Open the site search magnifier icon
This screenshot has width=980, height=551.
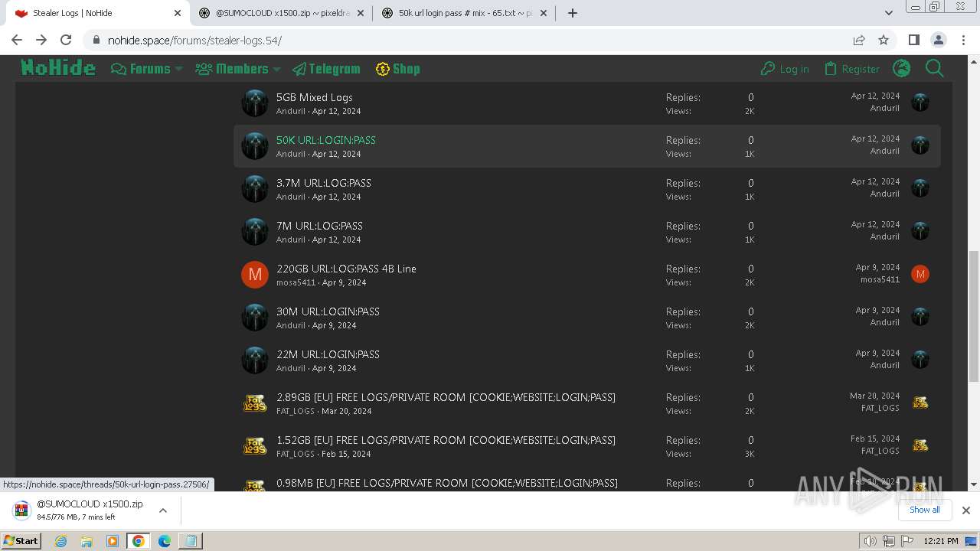coord(935,69)
